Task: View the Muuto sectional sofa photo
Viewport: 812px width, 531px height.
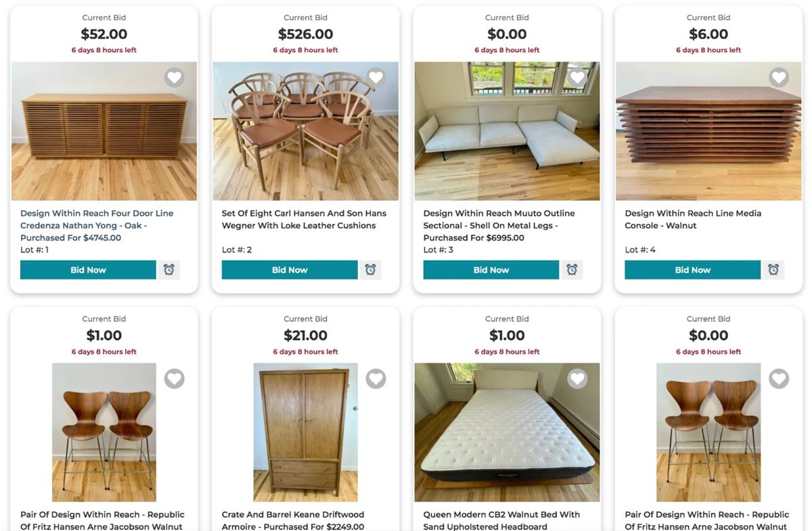Action: 507,131
